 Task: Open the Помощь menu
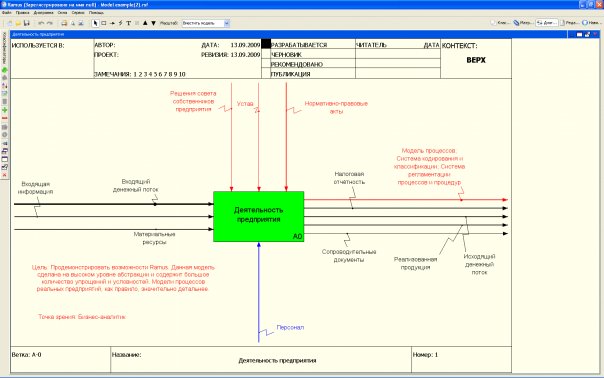(96, 13)
